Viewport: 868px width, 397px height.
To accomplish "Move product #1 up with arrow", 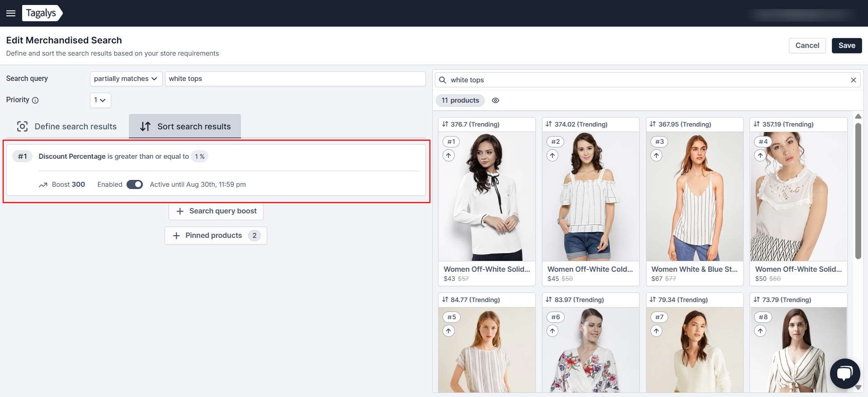I will [x=448, y=156].
